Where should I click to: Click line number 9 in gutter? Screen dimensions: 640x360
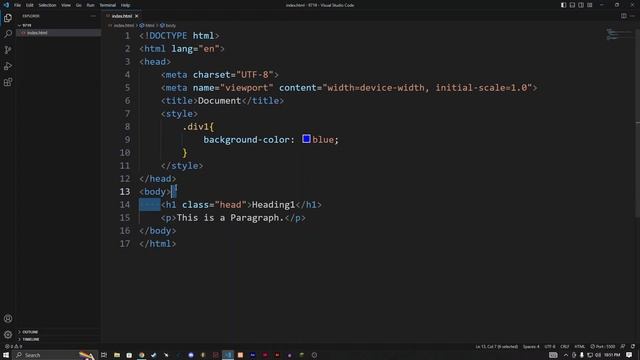pos(127,140)
